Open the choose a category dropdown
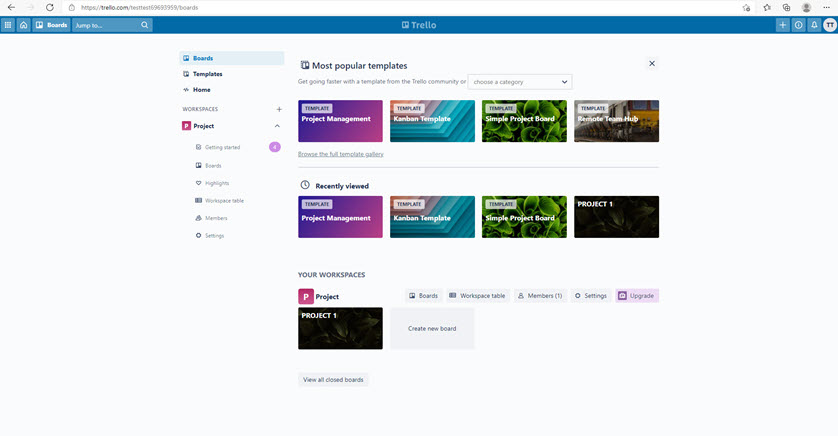 (x=520, y=82)
